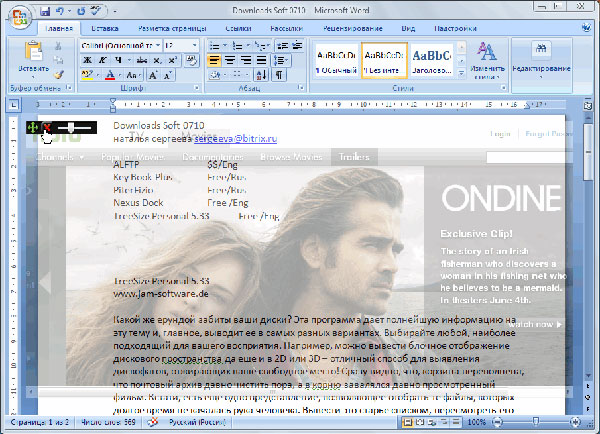Switch to print layout view in status bar
Screen dimensions: 600x434
point(408,422)
